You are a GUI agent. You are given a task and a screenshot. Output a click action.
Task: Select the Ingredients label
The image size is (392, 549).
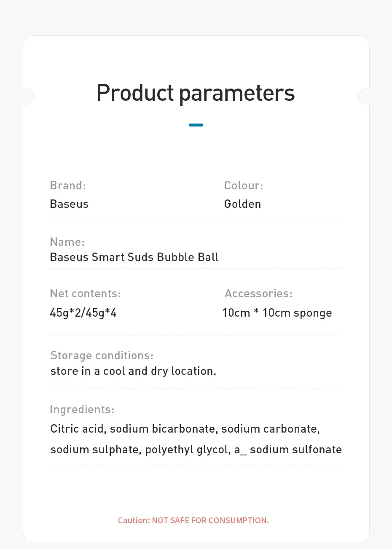82,410
